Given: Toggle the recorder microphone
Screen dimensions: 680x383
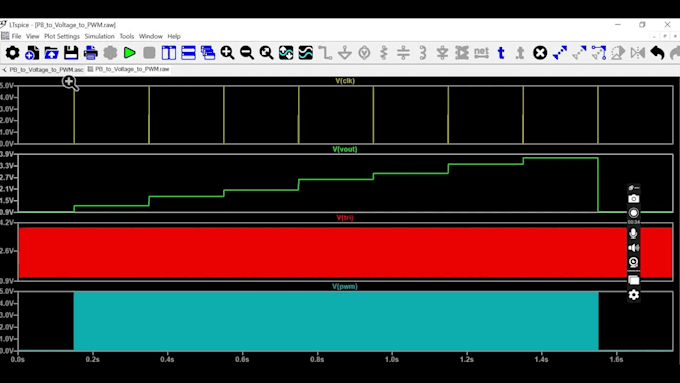Looking at the screenshot, I should click(x=634, y=233).
